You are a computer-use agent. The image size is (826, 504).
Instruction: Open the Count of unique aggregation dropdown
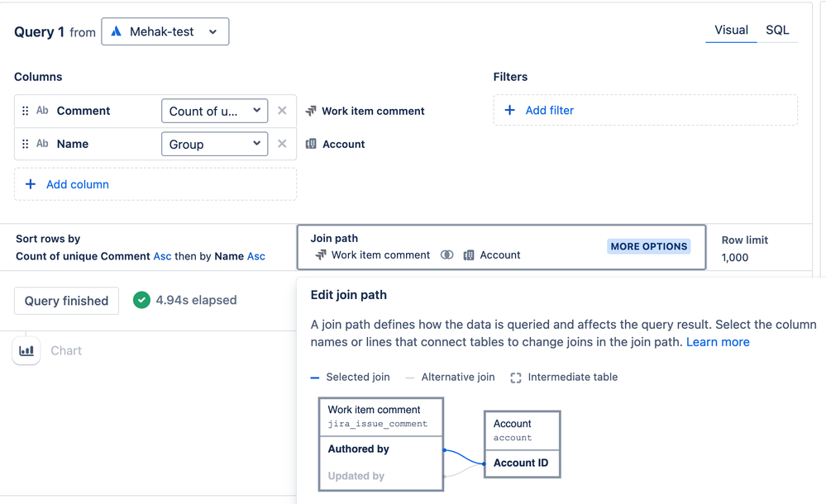(214, 111)
